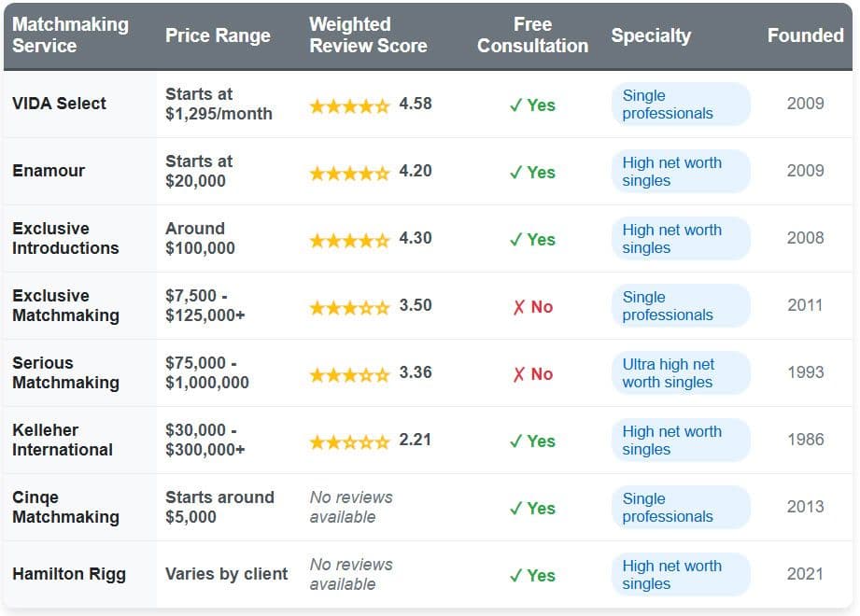Click the VIDA Select star rating
The width and height of the screenshot is (860, 616).
[x=349, y=105]
